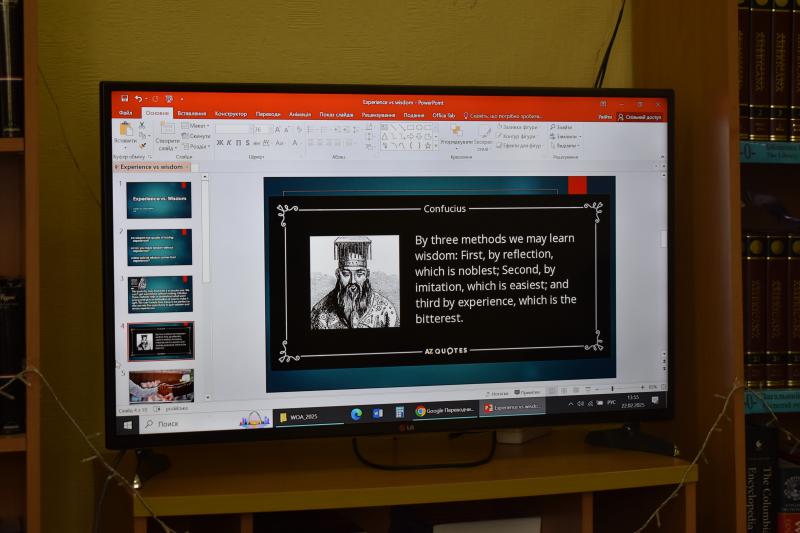This screenshot has height=533, width=800.
Task: Click the Arrange (Упорядкувати) icon
Action: pyautogui.click(x=456, y=131)
